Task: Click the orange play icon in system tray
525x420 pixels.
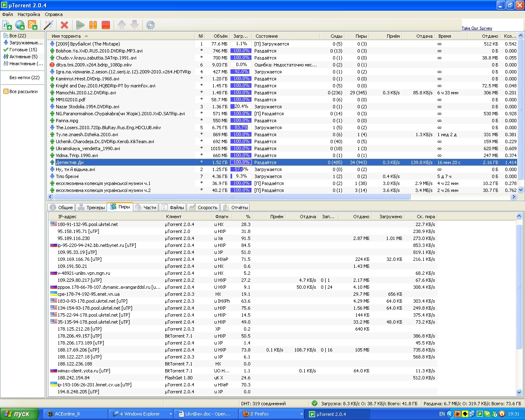Action: 457,414
